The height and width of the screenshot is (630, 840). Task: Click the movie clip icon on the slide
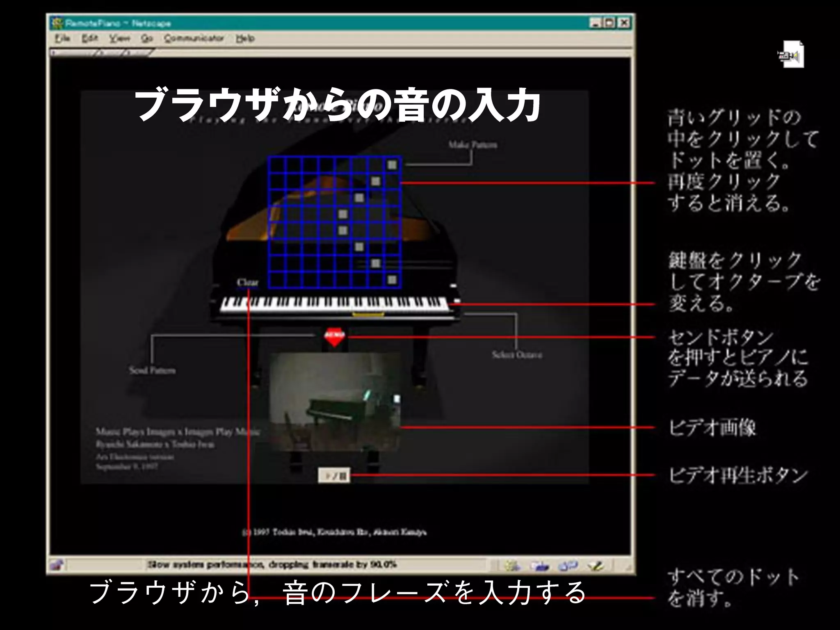pyautogui.click(x=792, y=55)
